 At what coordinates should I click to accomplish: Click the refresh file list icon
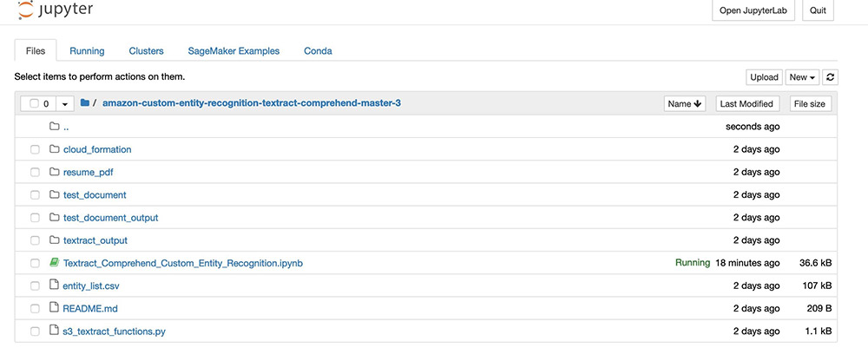[x=830, y=77]
